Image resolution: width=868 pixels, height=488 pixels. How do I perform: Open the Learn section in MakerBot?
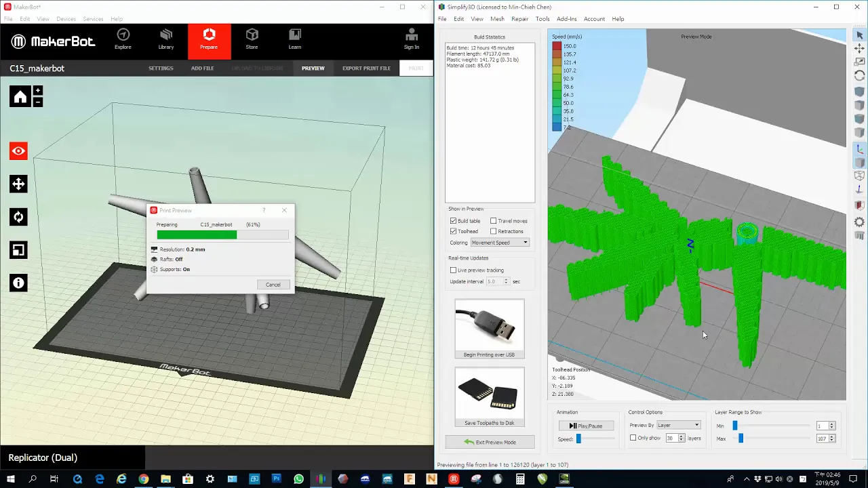(295, 39)
